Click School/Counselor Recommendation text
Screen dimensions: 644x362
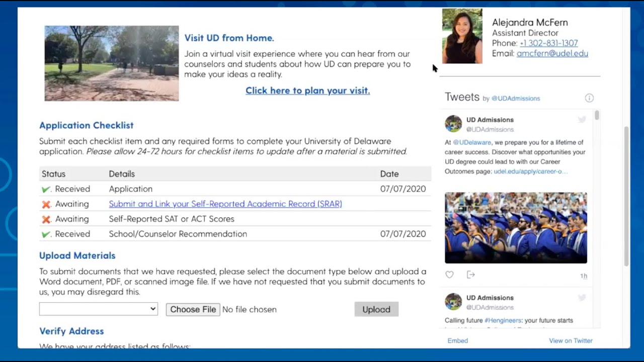click(x=178, y=234)
